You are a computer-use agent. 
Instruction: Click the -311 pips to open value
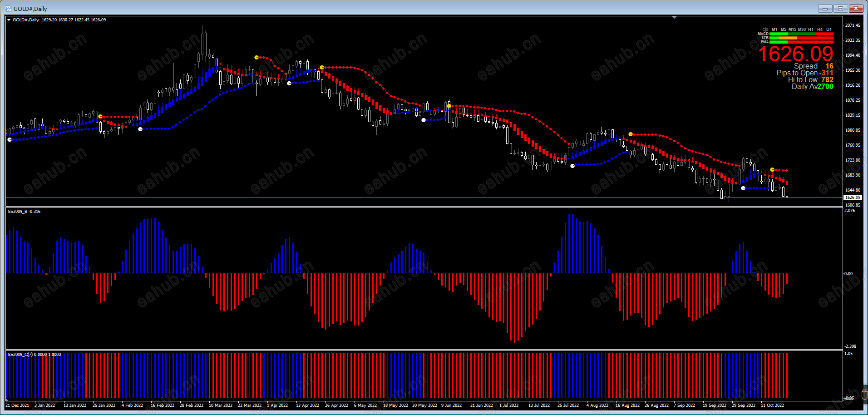pos(826,73)
